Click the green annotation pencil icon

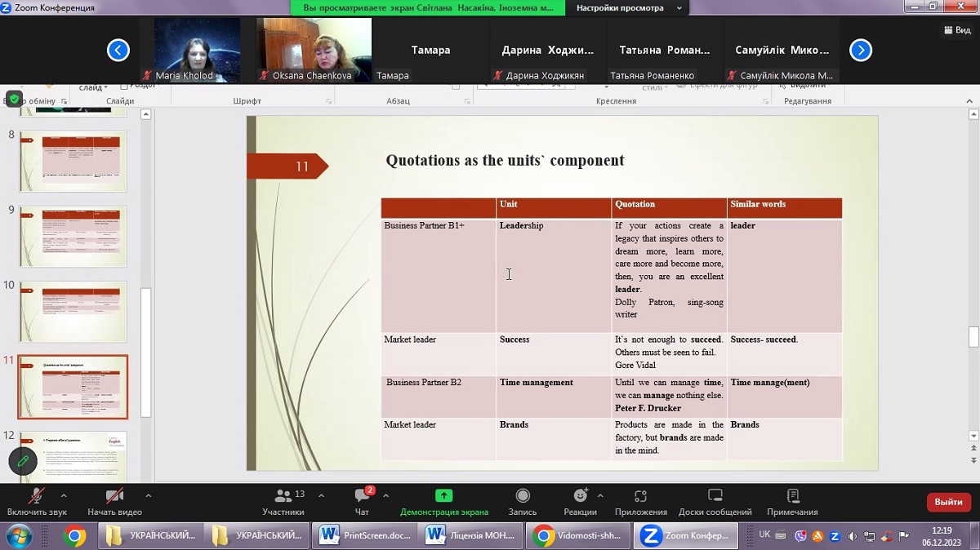pos(23,462)
